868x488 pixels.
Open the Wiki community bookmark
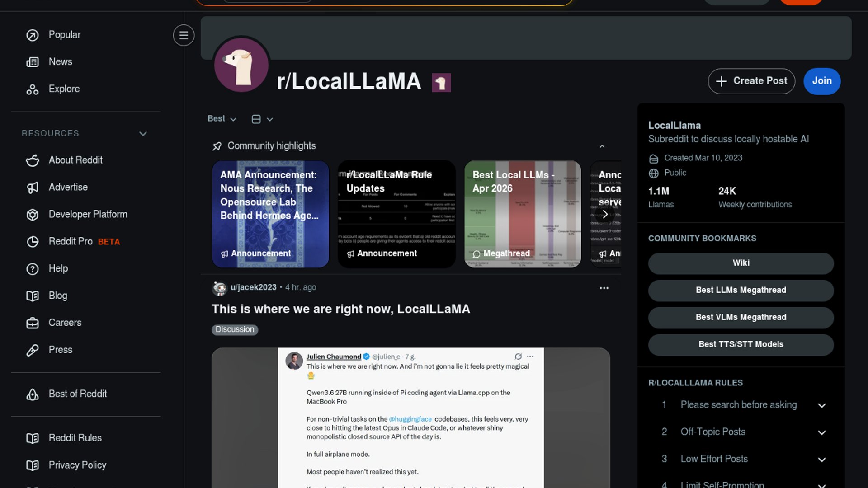[x=741, y=263]
